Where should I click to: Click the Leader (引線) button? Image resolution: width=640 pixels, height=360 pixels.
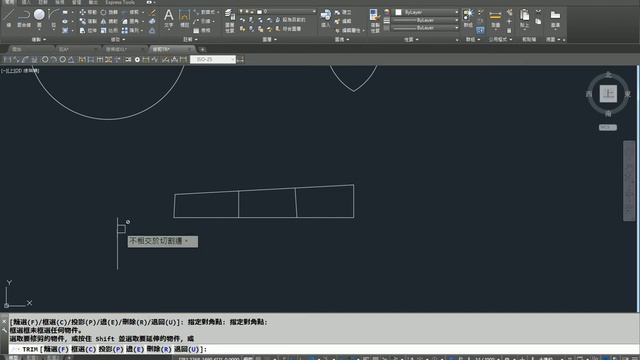(203, 21)
